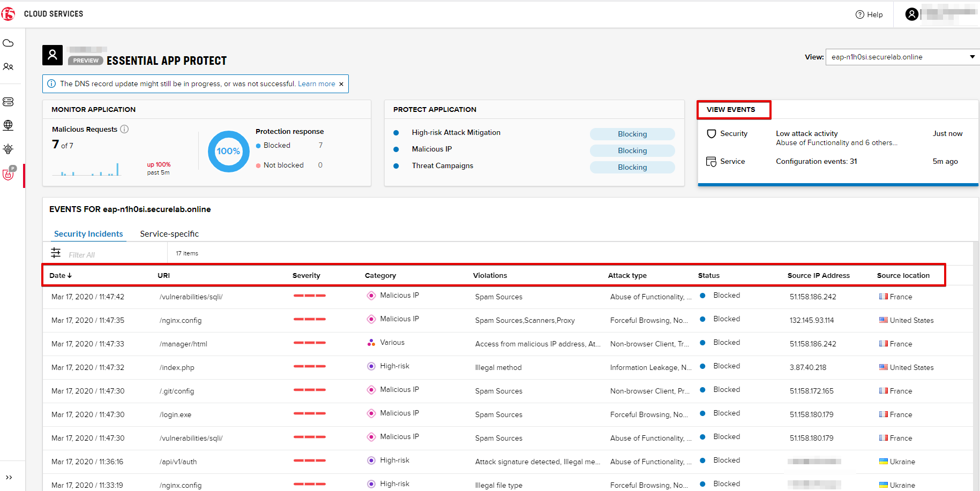Click the Service icon in events

click(x=712, y=162)
